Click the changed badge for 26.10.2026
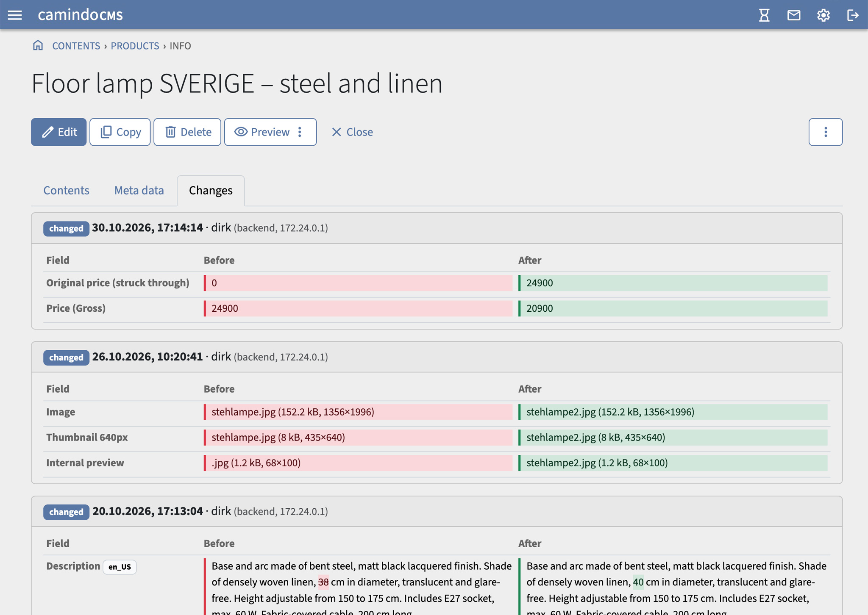The height and width of the screenshot is (615, 868). [66, 357]
